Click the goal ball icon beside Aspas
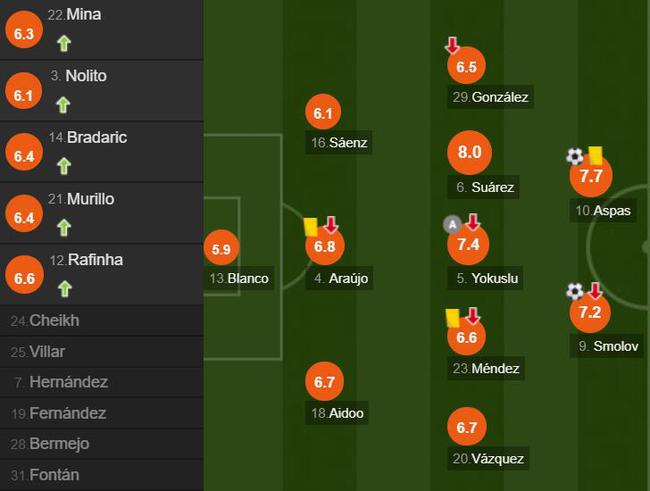Viewport: 650px width, 491px height. pyautogui.click(x=574, y=156)
